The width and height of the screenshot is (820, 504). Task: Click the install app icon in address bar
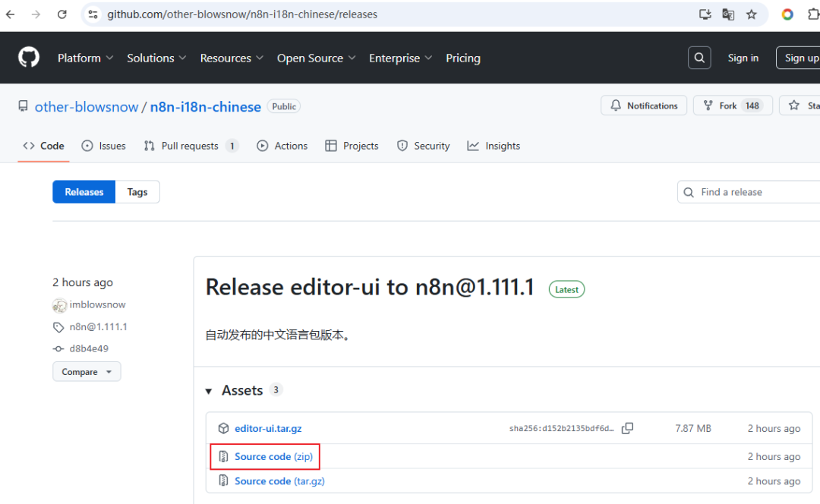pyautogui.click(x=705, y=14)
